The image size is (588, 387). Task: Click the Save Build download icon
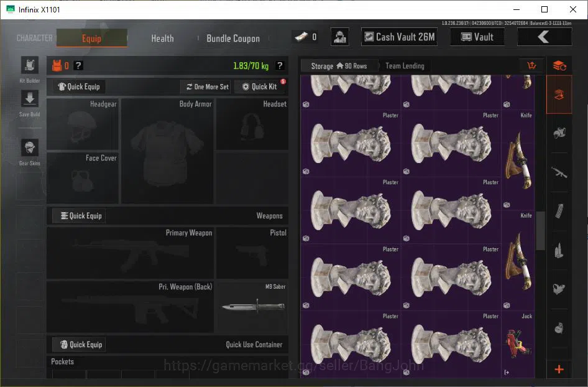tap(30, 99)
